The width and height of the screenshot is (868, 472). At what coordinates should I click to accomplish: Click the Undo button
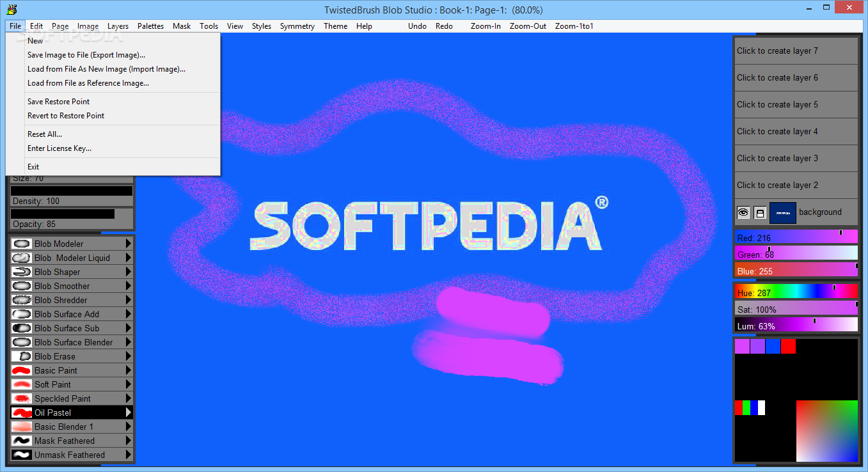click(417, 26)
